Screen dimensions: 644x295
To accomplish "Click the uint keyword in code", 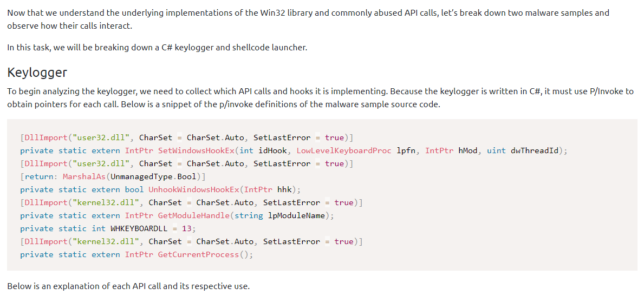I will point(496,150).
